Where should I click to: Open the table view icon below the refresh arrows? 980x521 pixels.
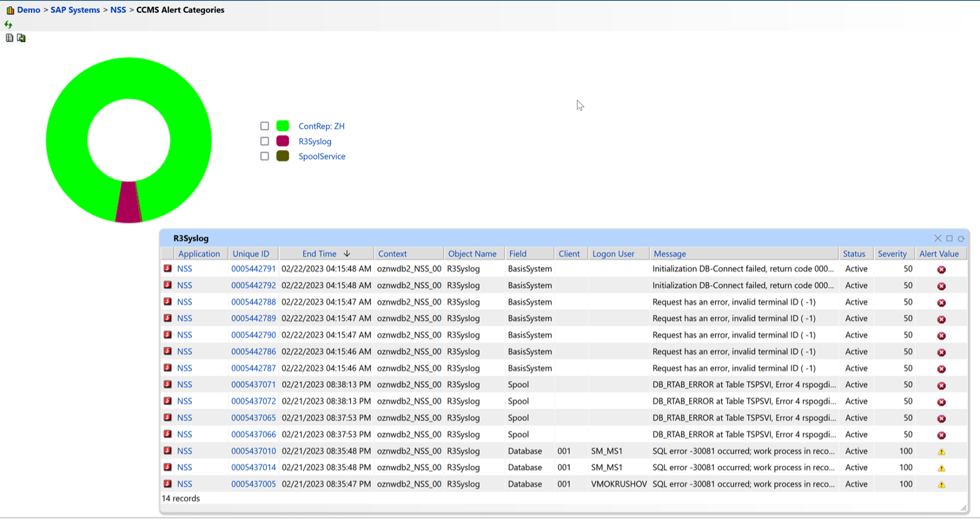9,38
